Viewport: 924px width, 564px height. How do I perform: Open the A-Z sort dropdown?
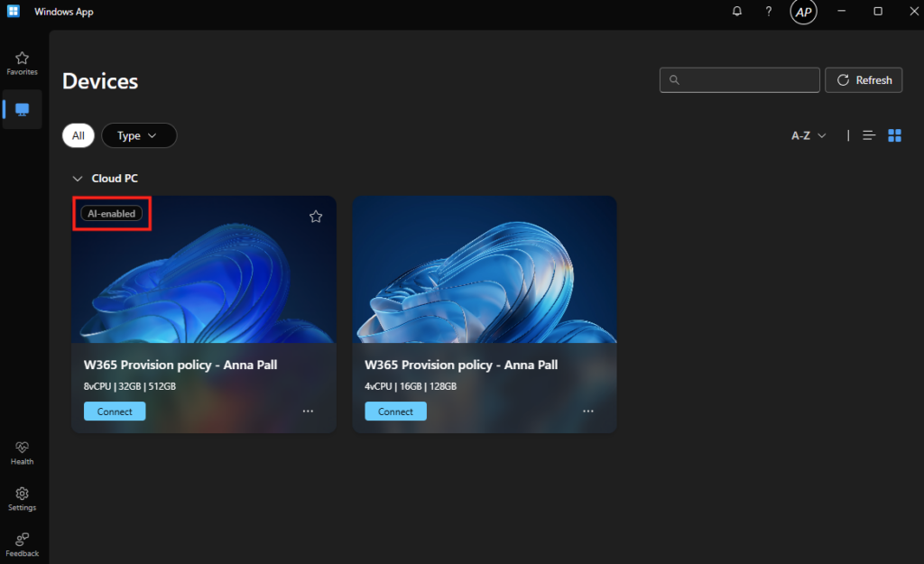click(808, 135)
